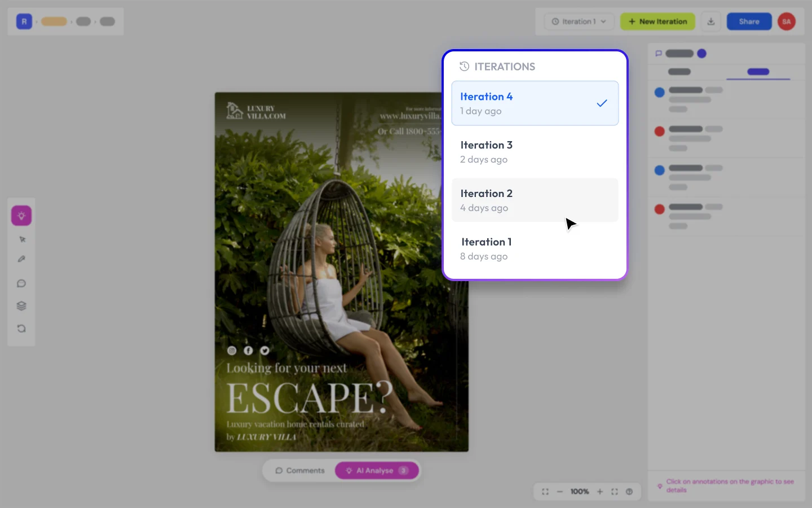
Task: Open the Iteration 1 dropdown in top bar
Action: pos(579,21)
